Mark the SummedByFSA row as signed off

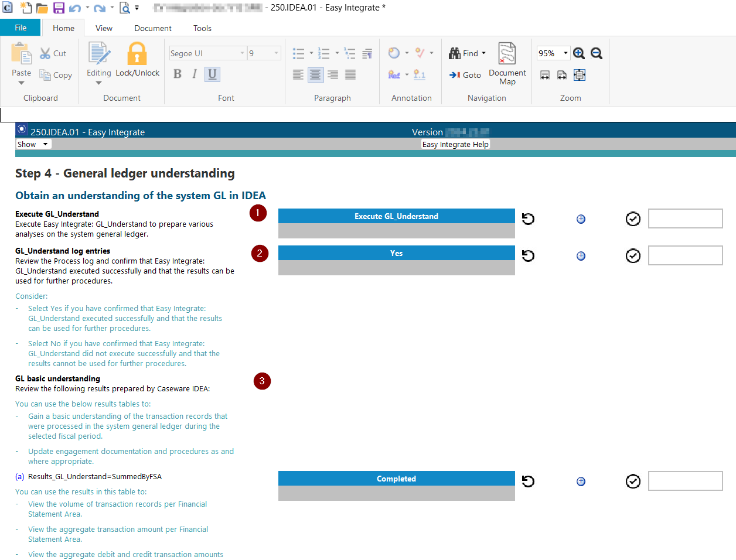coord(633,482)
